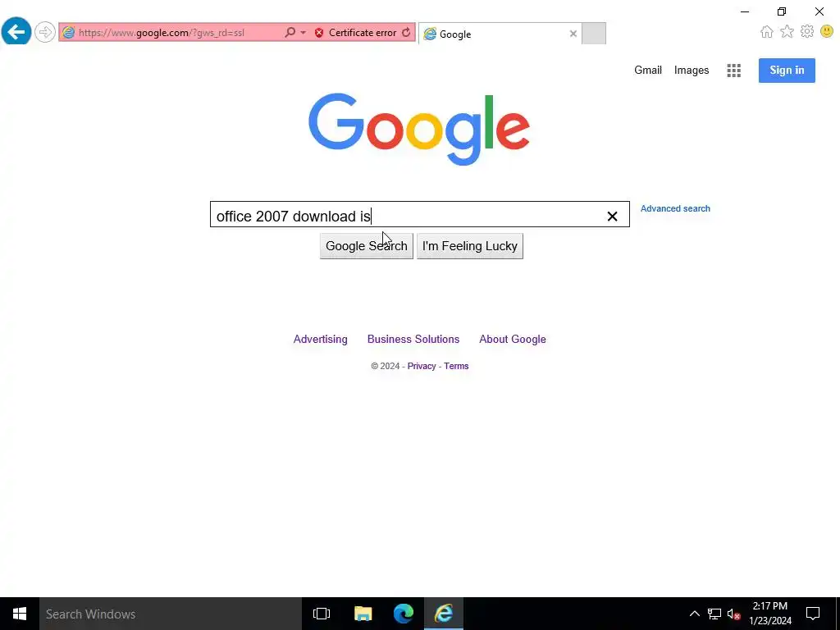
Task: Click I'm Feeling Lucky button
Action: [x=470, y=246]
